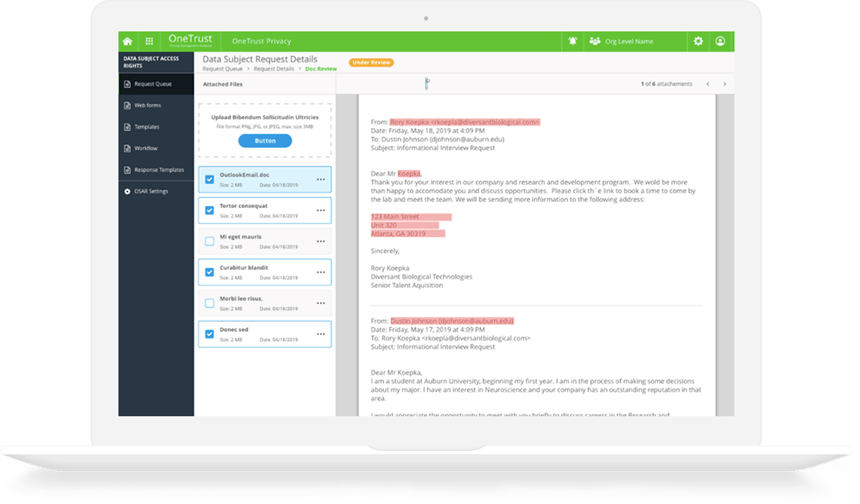The image size is (860, 504).
Task: Open more options for Mi eget mauris
Action: coord(321,241)
